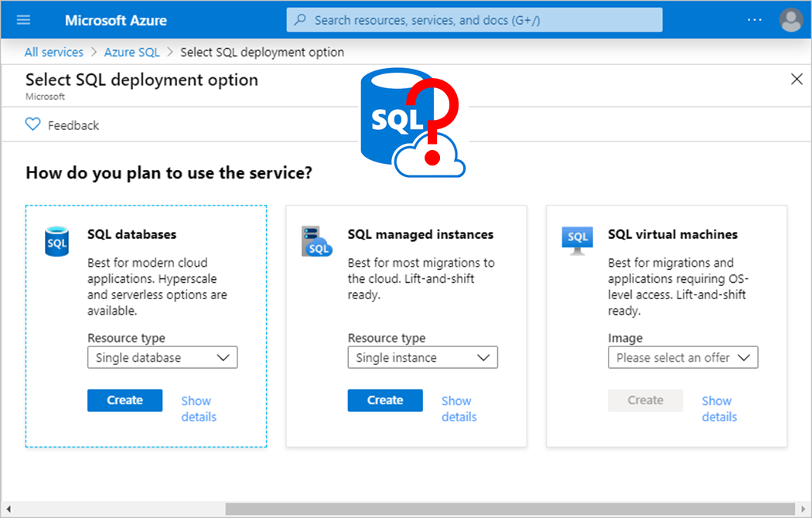
Task: Open the portal hamburger menu
Action: pos(23,19)
